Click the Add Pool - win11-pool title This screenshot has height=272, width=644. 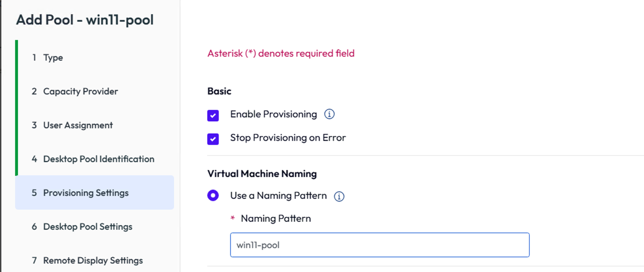click(85, 20)
